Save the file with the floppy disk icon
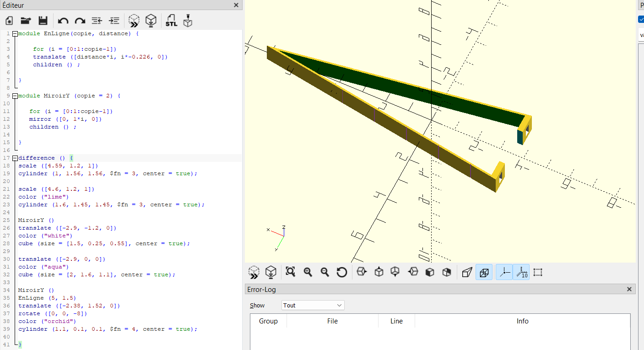This screenshot has height=350, width=644. [43, 21]
